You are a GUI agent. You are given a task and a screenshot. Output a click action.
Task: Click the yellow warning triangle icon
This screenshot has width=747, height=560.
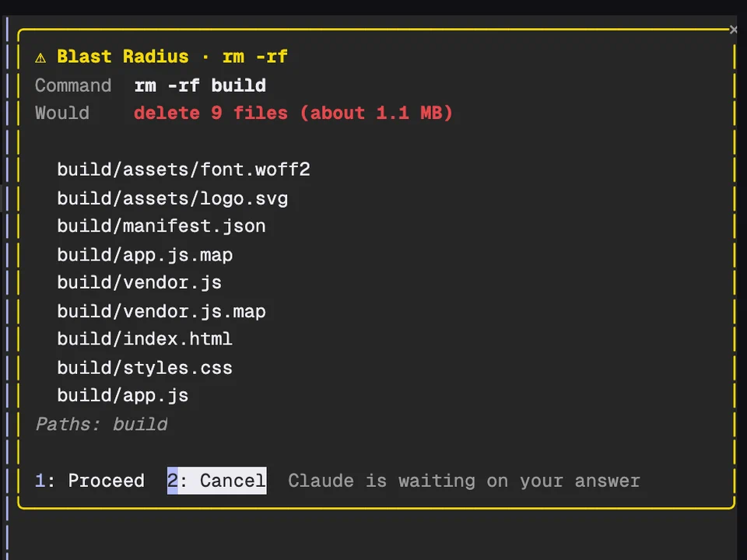(x=40, y=58)
